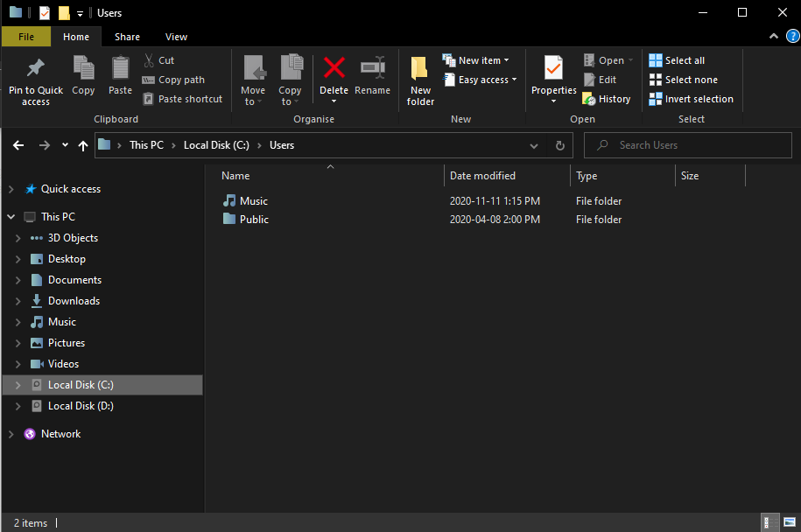
Task: Click the red Delete icon
Action: (334, 68)
